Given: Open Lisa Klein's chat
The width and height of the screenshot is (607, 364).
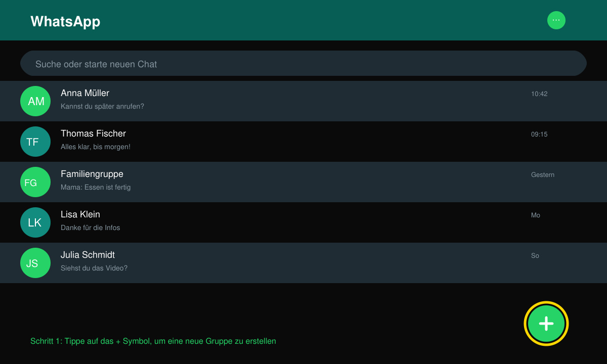Looking at the screenshot, I should [303, 222].
